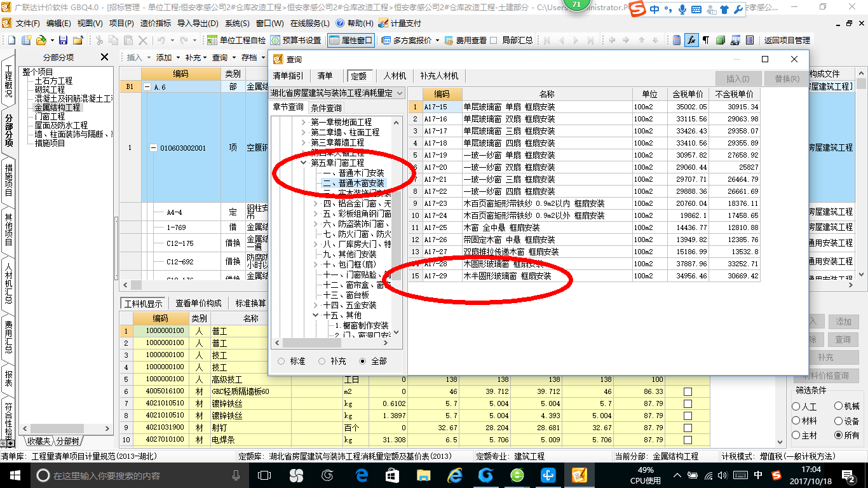Expand 四、铝合金门窗 tree node
The width and height of the screenshot is (868, 488).
tap(316, 203)
